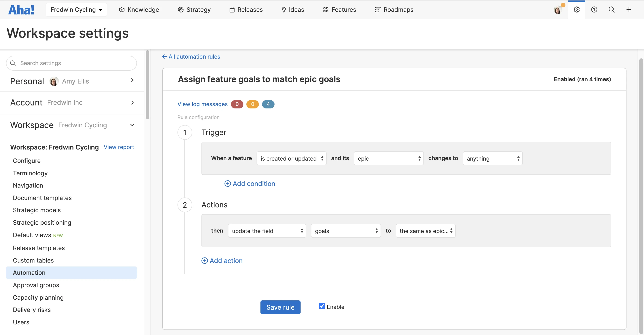The width and height of the screenshot is (644, 335).
Task: Click the Aha! logo
Action: 21,10
